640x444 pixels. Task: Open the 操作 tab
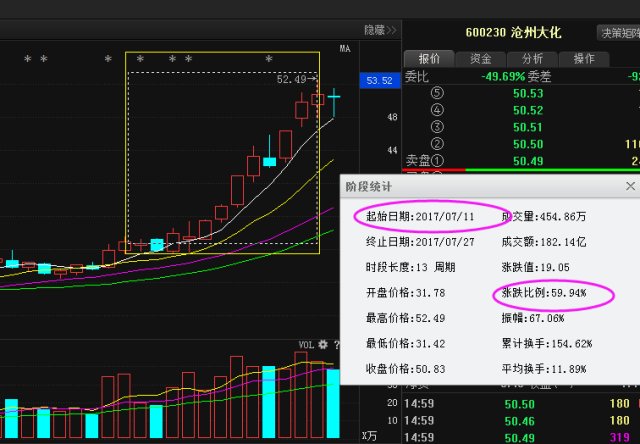tap(584, 59)
